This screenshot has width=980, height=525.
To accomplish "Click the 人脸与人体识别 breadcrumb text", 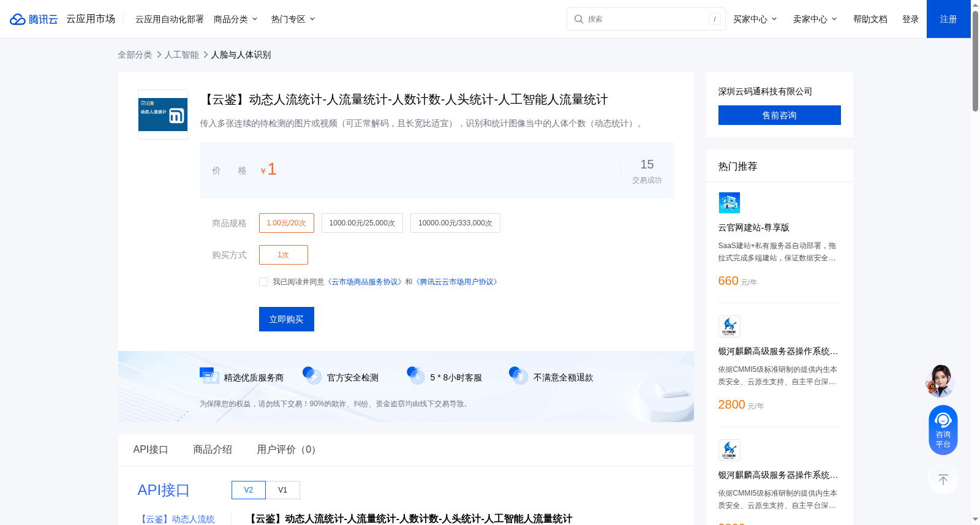I will point(241,55).
